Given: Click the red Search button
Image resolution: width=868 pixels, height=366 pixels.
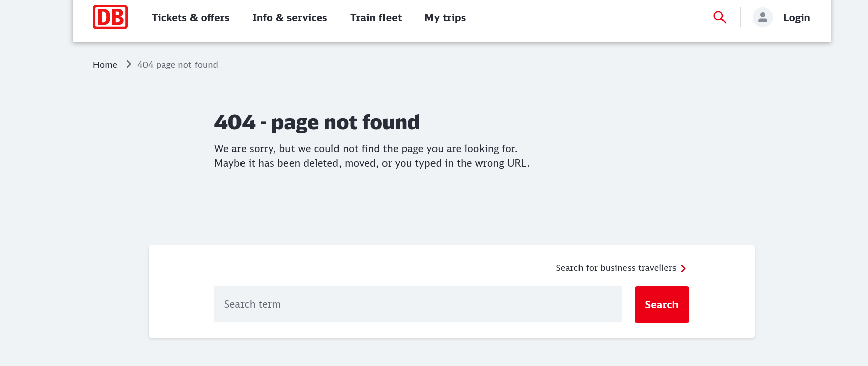Looking at the screenshot, I should (x=661, y=304).
